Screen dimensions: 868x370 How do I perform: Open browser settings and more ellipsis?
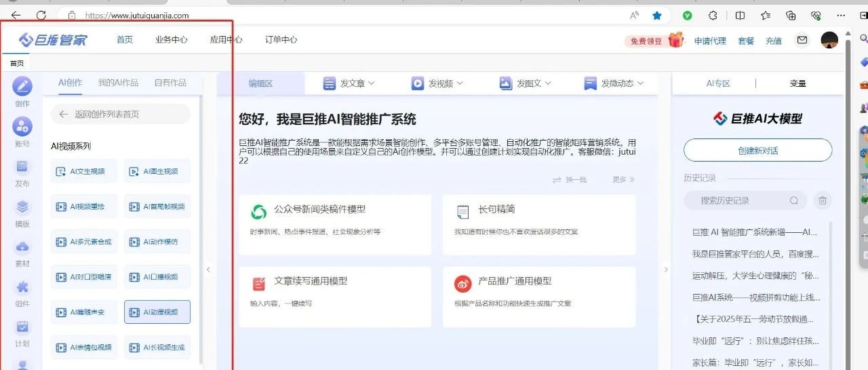pyautogui.click(x=842, y=15)
